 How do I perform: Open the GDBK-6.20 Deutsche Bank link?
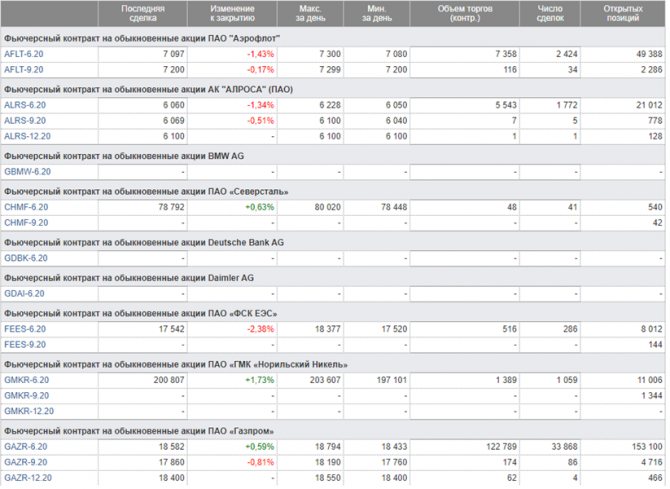pyautogui.click(x=26, y=258)
